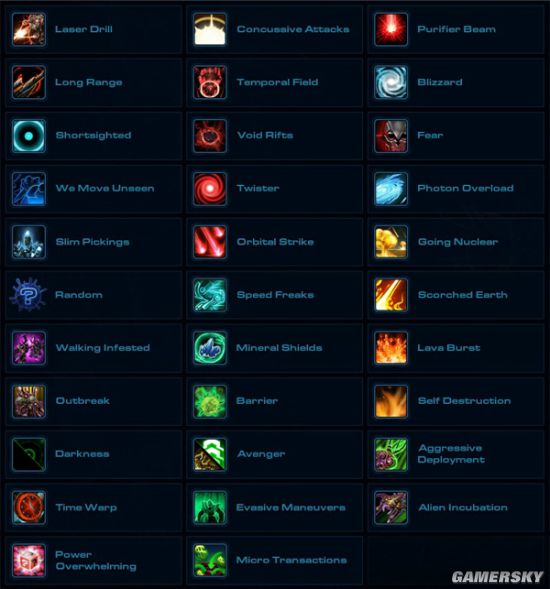Screen dimensions: 550x589
Task: Choose the Random question-mark icon
Action: coord(29,294)
